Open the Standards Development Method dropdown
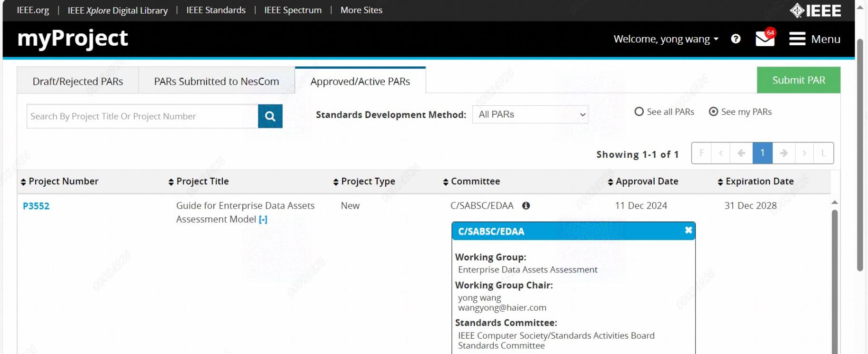Screen dimensions: 868x354 (x=530, y=114)
